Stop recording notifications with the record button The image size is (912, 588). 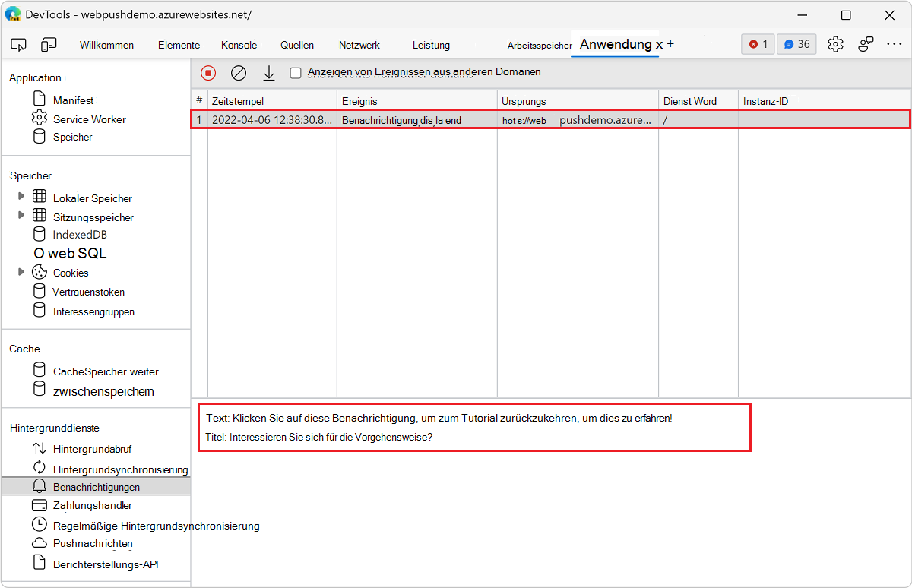207,72
